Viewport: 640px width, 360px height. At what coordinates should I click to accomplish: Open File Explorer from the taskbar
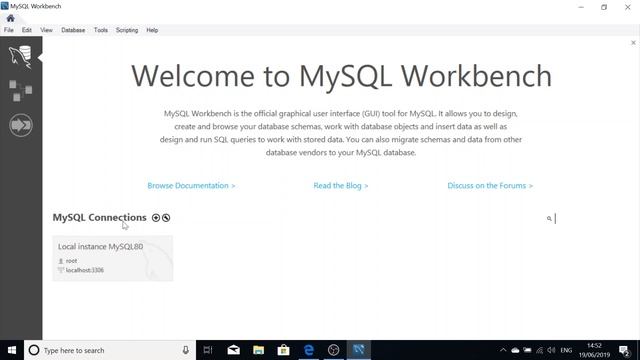click(258, 350)
